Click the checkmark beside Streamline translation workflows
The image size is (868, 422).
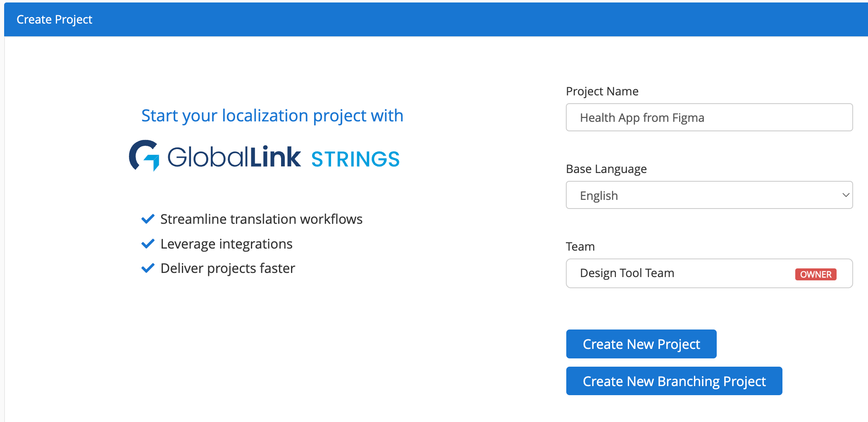[148, 219]
